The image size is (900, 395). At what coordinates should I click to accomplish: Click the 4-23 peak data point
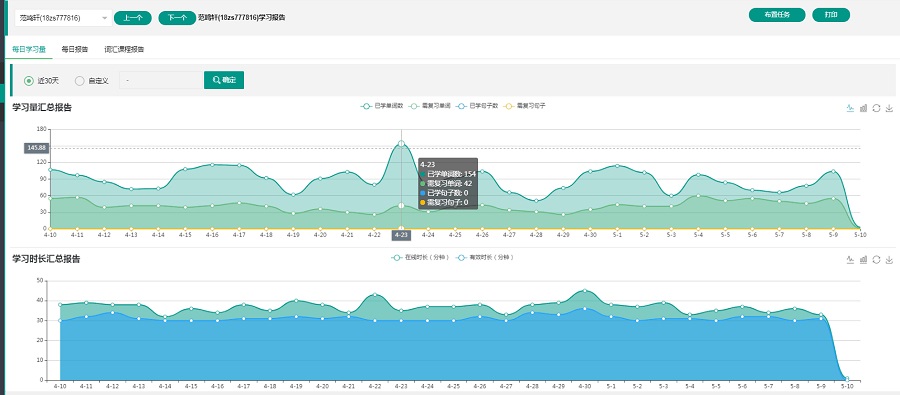tap(401, 144)
